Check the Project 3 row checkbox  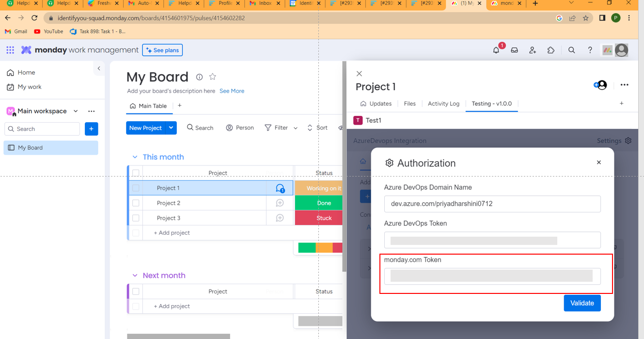pos(136,218)
